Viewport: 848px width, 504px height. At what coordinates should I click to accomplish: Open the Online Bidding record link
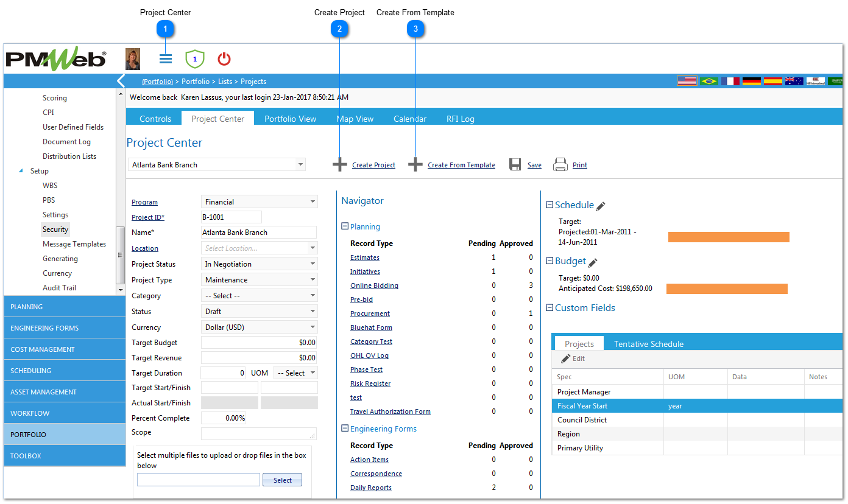(374, 285)
